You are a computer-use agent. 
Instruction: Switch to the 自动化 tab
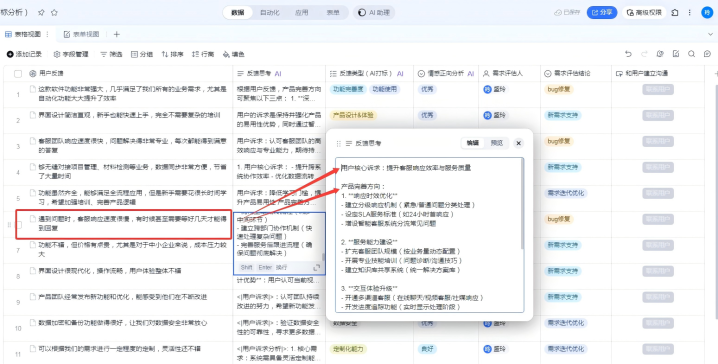(270, 12)
